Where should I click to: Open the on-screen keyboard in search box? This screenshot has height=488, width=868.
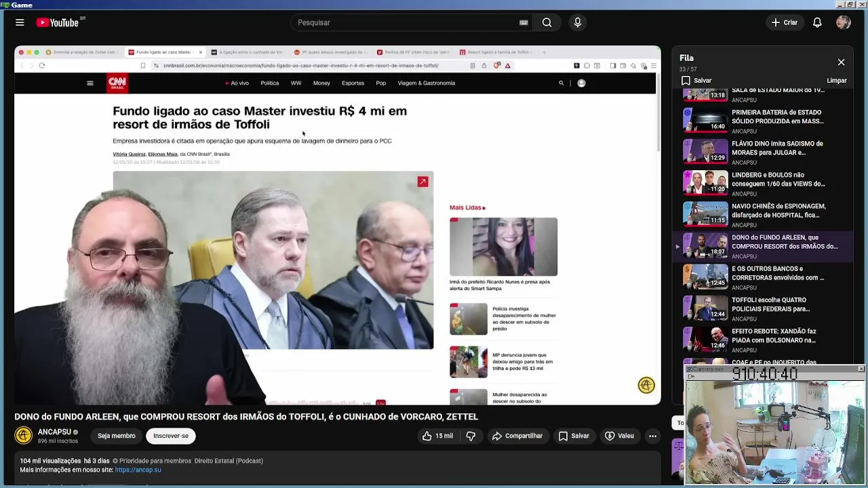point(524,22)
